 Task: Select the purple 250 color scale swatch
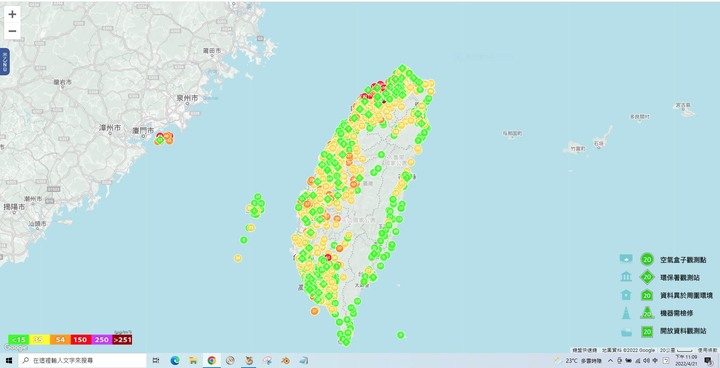(x=101, y=340)
